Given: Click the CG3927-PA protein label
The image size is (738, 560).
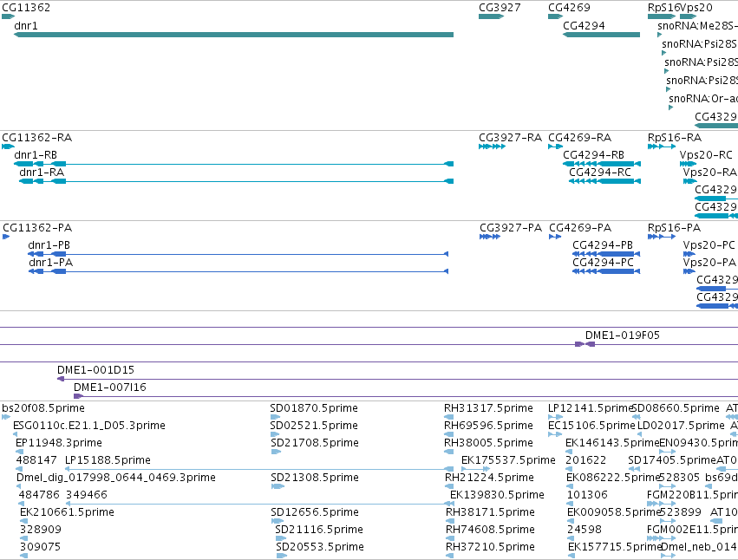Looking at the screenshot, I should pyautogui.click(x=511, y=228).
